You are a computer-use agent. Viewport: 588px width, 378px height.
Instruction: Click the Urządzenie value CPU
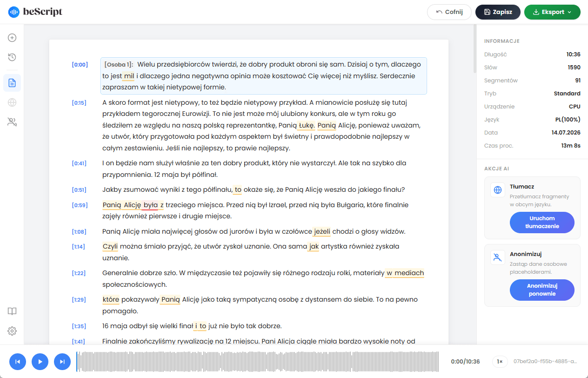(575, 107)
